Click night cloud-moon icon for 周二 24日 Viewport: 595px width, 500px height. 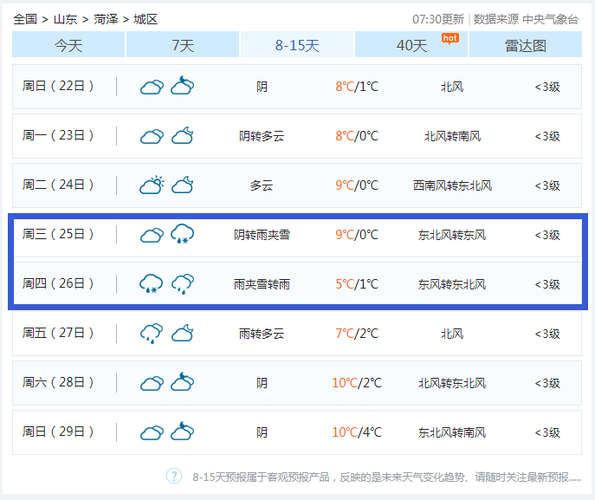coord(182,185)
